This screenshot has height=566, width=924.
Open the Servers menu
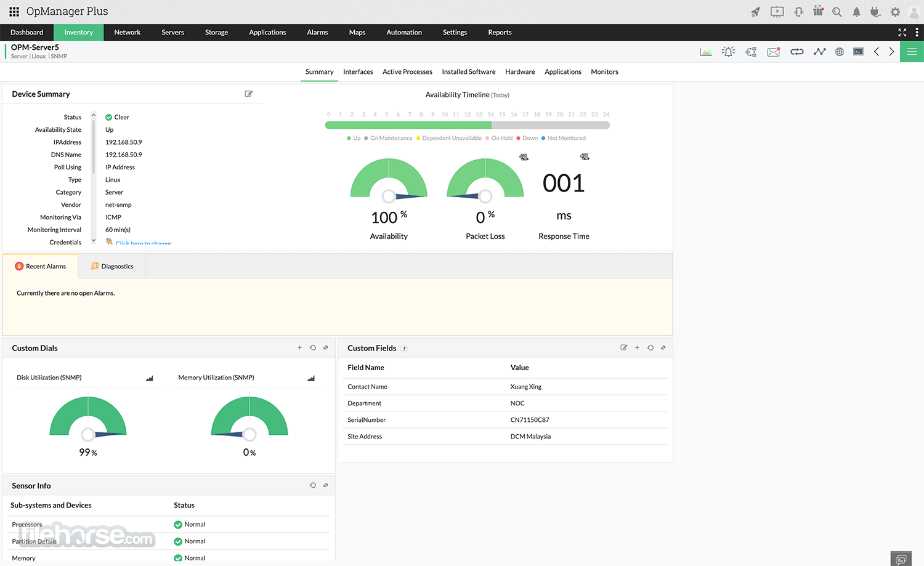tap(173, 33)
